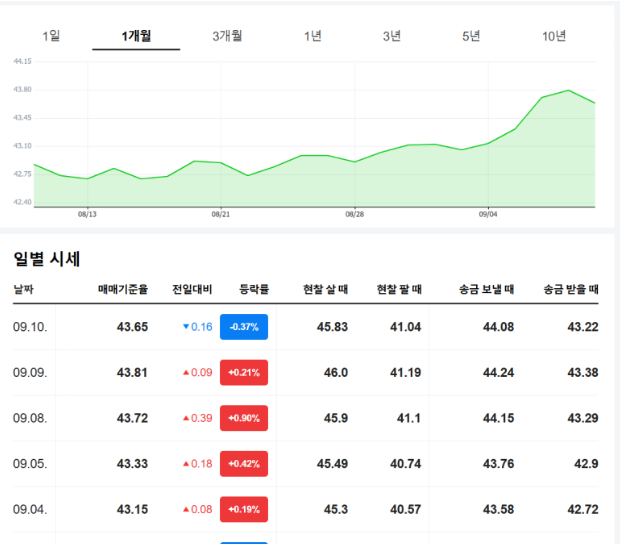Click the red up arrow 0.18 change
The width and height of the screenshot is (620, 544).
[x=197, y=464]
